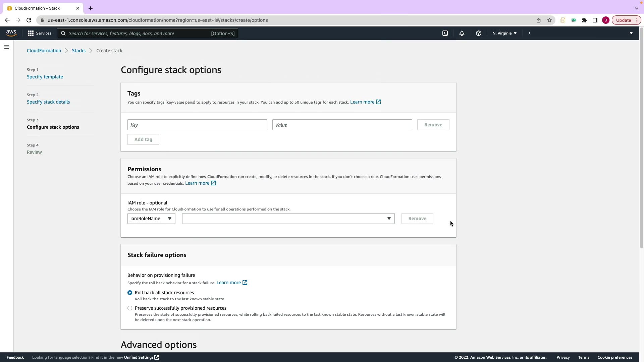Select Preserve successfully provisioned resources option

pos(130,308)
